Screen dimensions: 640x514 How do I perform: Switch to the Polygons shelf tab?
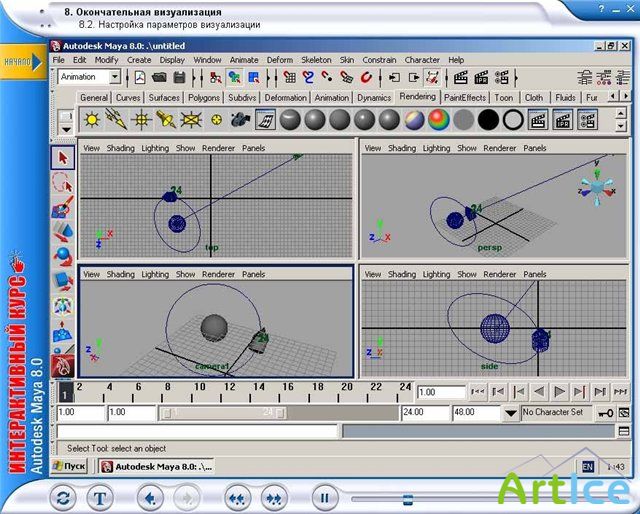point(204,98)
